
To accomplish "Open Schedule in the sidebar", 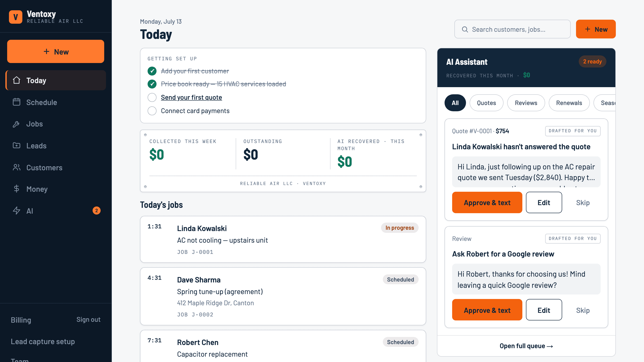I will pos(55,102).
